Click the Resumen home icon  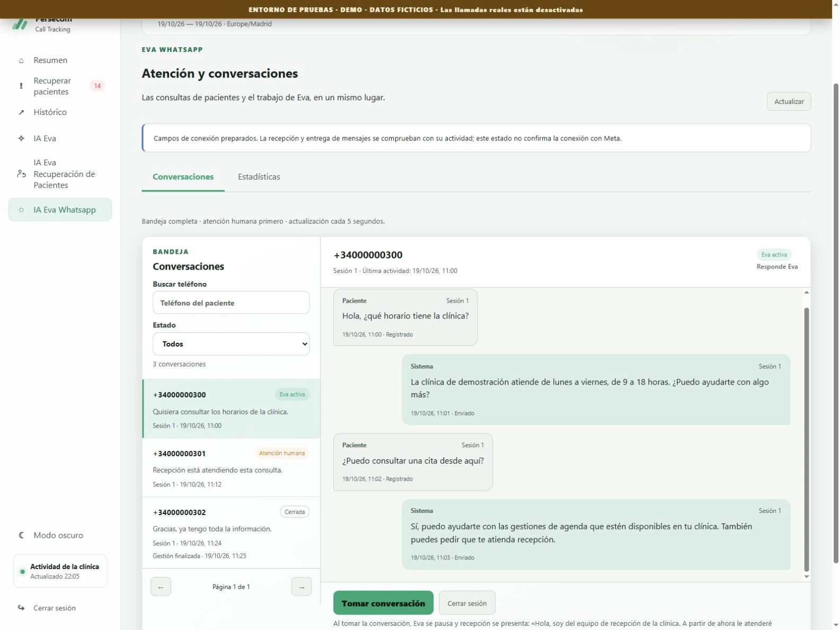tap(21, 60)
